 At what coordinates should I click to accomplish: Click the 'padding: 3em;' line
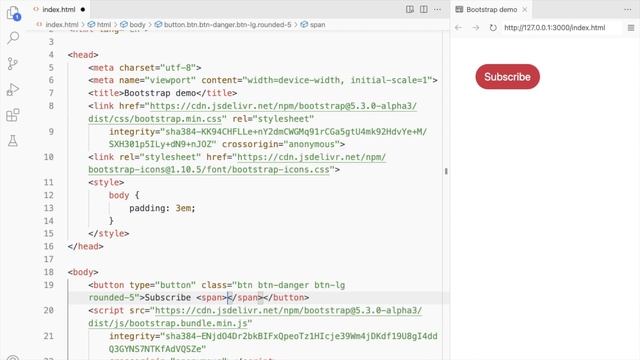(x=162, y=208)
